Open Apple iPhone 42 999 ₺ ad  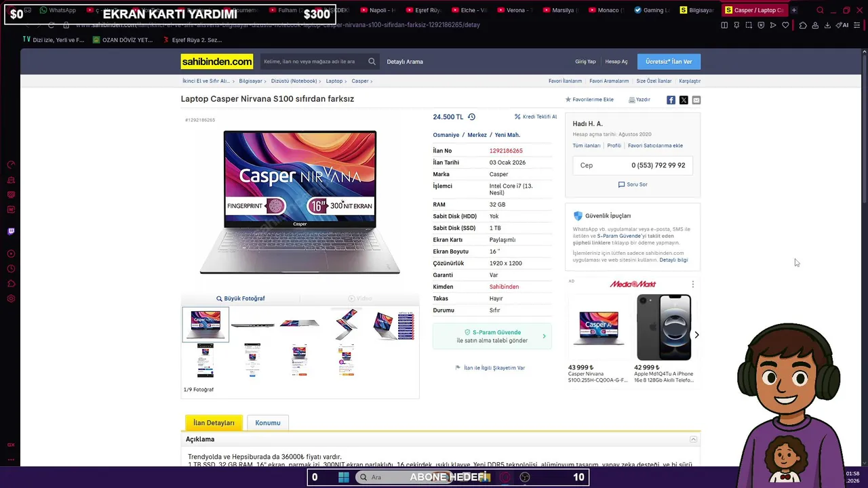(x=664, y=339)
